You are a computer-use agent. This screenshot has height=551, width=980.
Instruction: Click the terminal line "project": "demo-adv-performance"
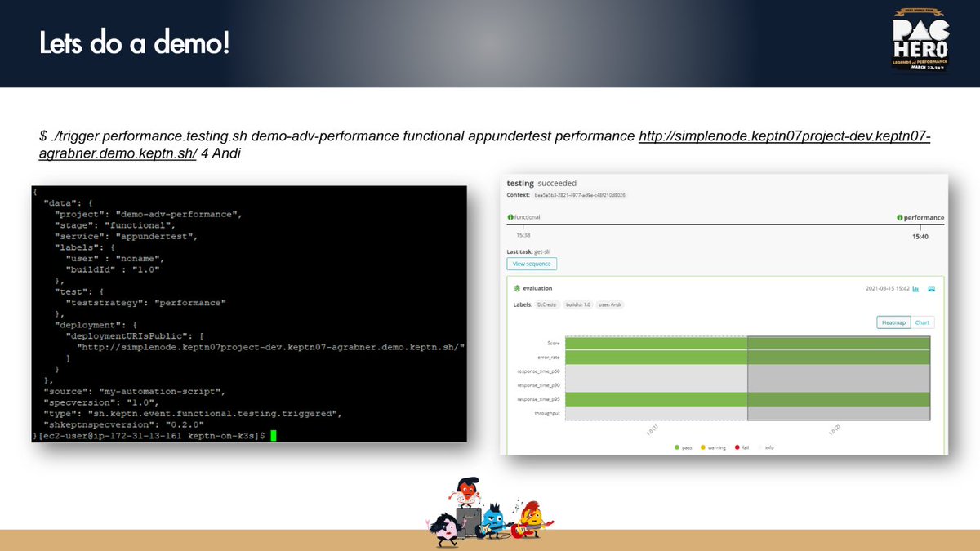point(149,214)
